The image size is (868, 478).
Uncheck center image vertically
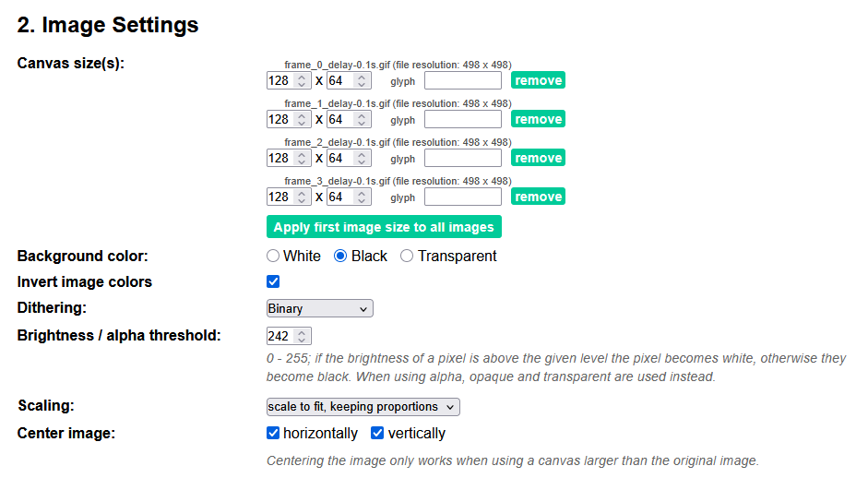pyautogui.click(x=377, y=433)
